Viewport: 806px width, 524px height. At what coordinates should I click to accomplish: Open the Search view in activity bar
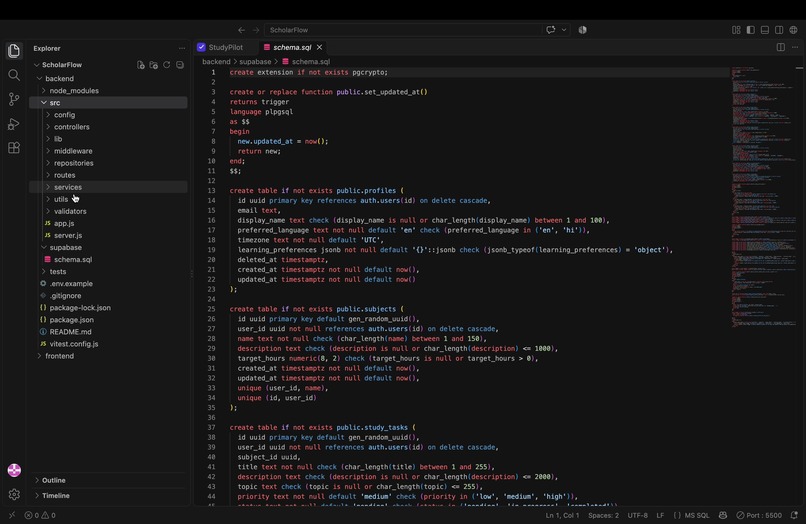click(x=14, y=75)
